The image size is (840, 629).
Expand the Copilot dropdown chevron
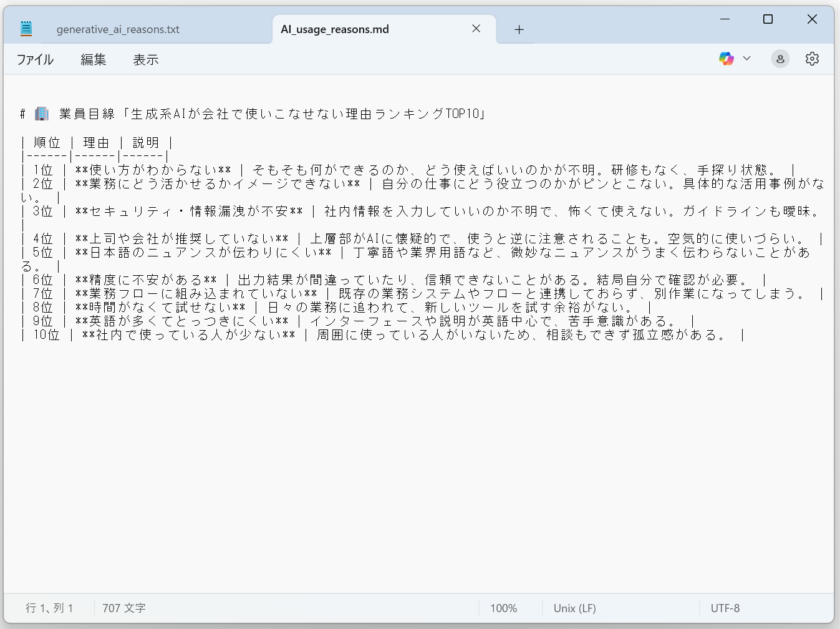[746, 59]
